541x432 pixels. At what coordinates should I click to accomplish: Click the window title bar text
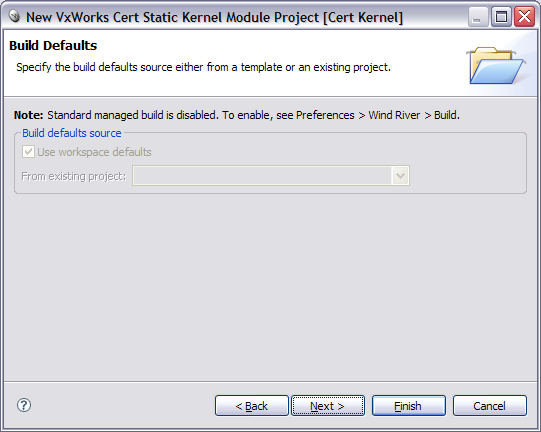pyautogui.click(x=214, y=17)
